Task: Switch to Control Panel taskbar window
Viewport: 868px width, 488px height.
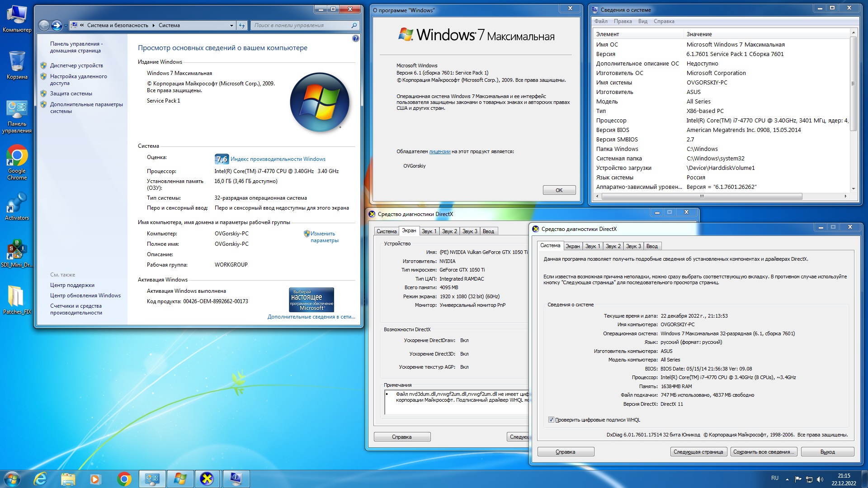Action: pyautogui.click(x=152, y=479)
